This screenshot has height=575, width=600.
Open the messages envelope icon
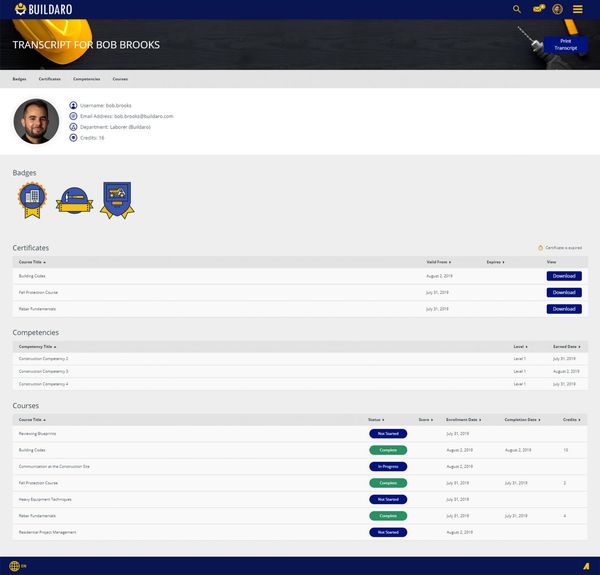[538, 9]
